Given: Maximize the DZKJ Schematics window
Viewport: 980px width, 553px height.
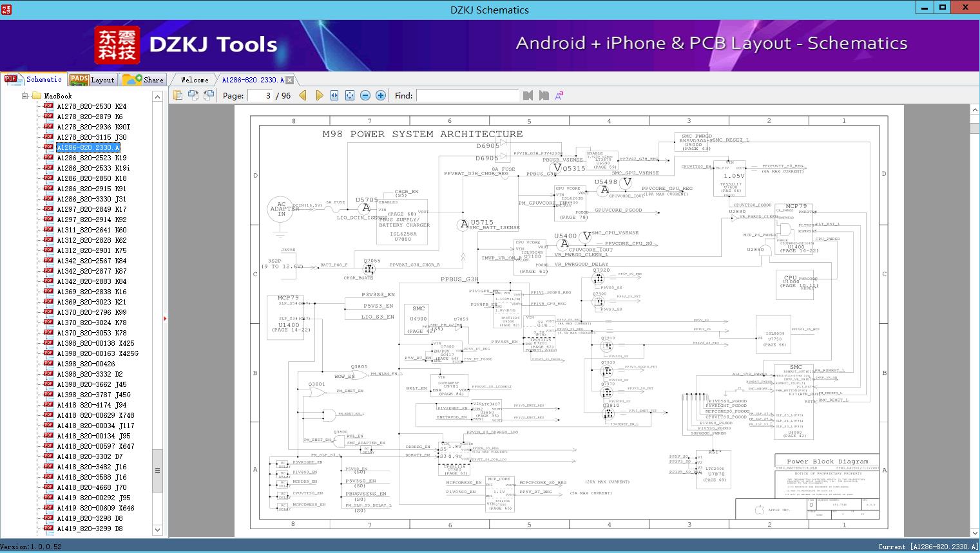Looking at the screenshot, I should coord(943,8).
